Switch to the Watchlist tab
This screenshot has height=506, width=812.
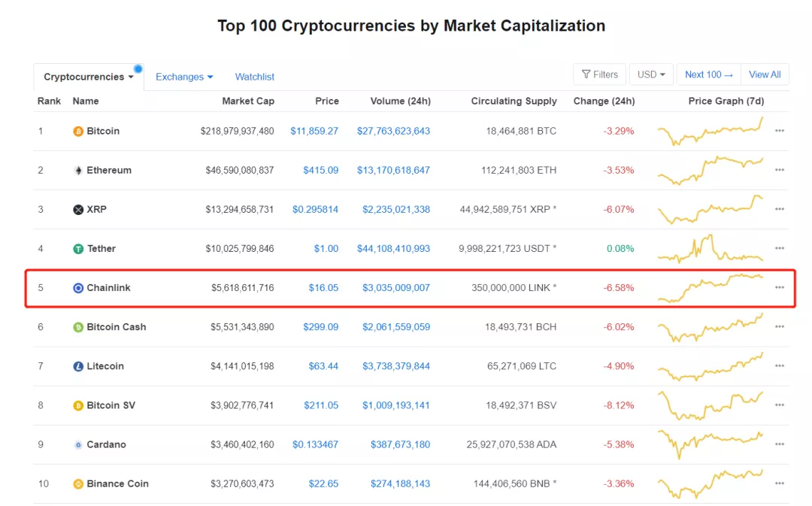point(254,77)
